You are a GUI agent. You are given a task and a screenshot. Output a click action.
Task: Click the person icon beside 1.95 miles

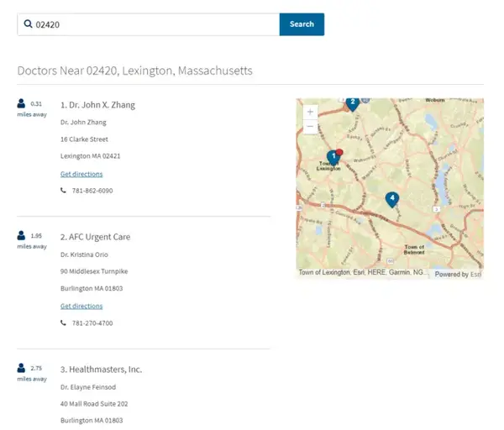click(x=21, y=235)
